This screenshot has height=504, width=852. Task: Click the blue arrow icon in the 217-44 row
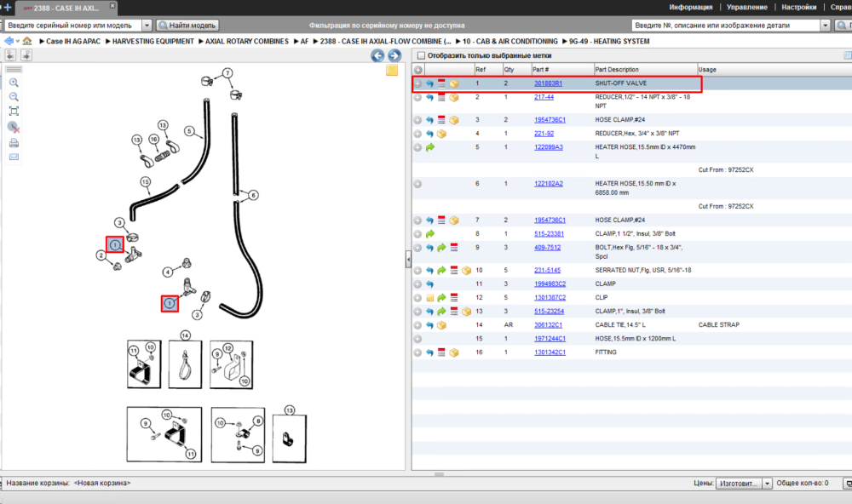[x=429, y=98]
